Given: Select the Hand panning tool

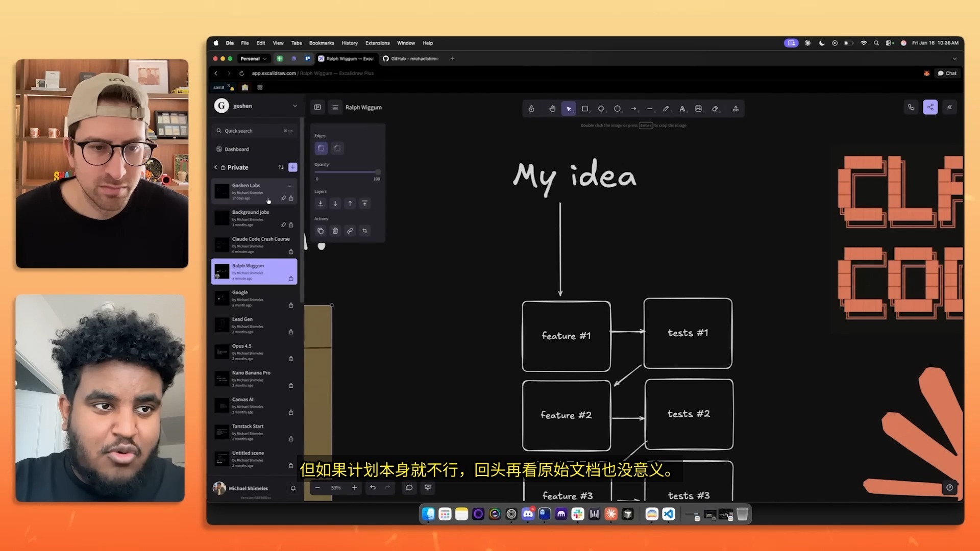Looking at the screenshot, I should [x=552, y=109].
